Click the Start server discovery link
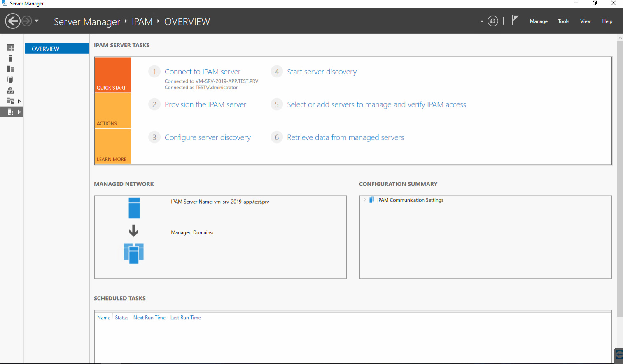 (322, 72)
